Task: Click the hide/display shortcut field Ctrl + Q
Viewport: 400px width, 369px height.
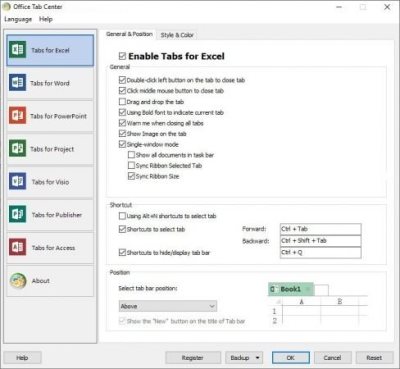Action: click(321, 252)
